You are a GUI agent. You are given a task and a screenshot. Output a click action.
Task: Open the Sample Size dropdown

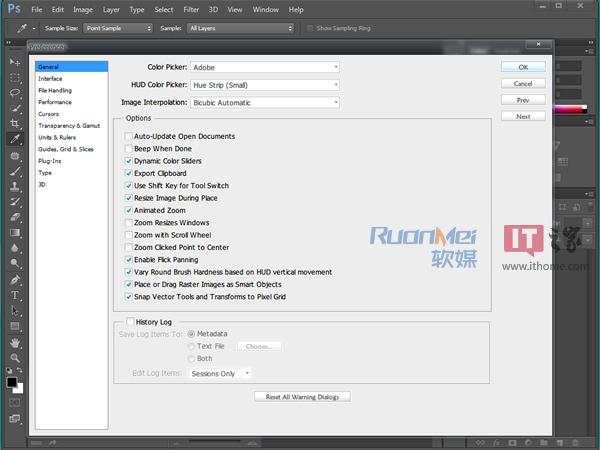[118, 28]
